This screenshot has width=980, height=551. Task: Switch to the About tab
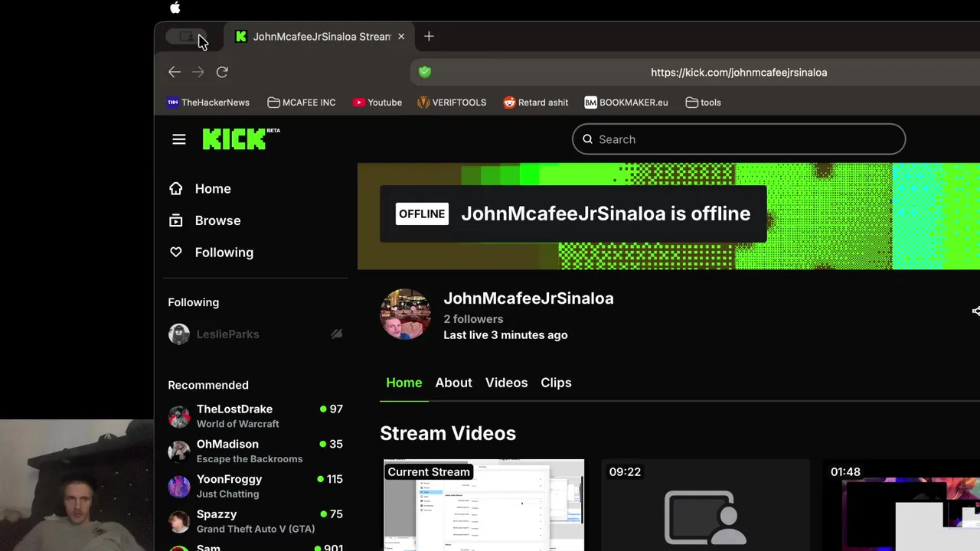(453, 383)
